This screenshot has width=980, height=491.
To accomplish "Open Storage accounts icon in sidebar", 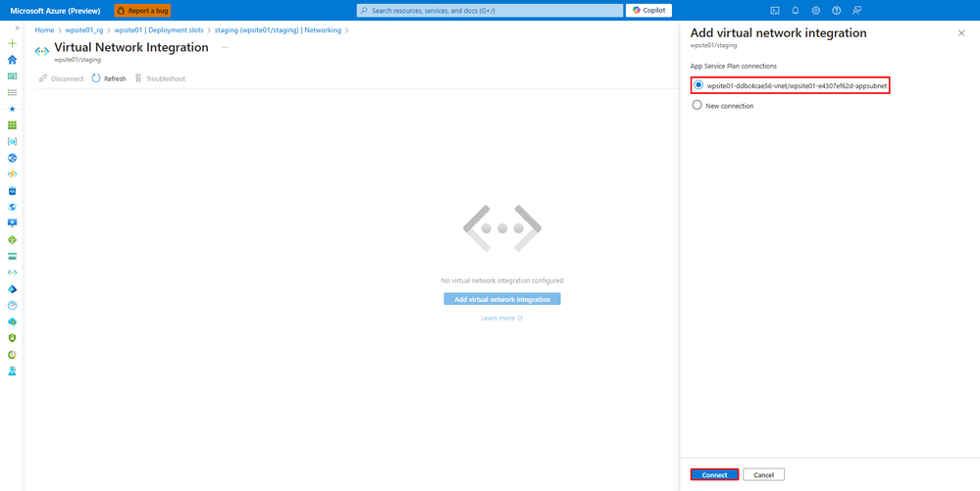I will coord(12,256).
